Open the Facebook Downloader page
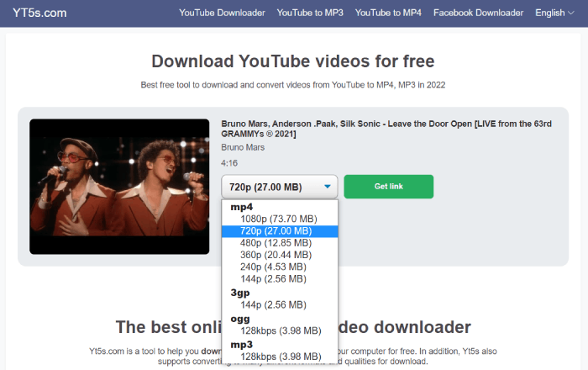This screenshot has width=588, height=370. (478, 13)
